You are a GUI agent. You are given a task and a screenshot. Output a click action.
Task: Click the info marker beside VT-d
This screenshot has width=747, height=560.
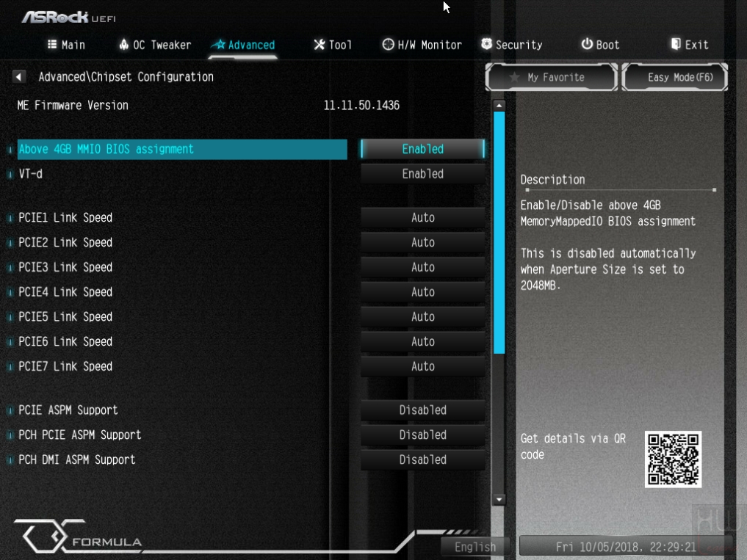tap(10, 174)
